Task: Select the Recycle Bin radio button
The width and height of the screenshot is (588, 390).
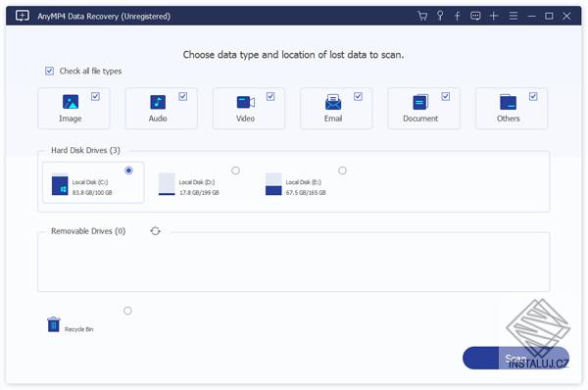Action: coord(127,311)
